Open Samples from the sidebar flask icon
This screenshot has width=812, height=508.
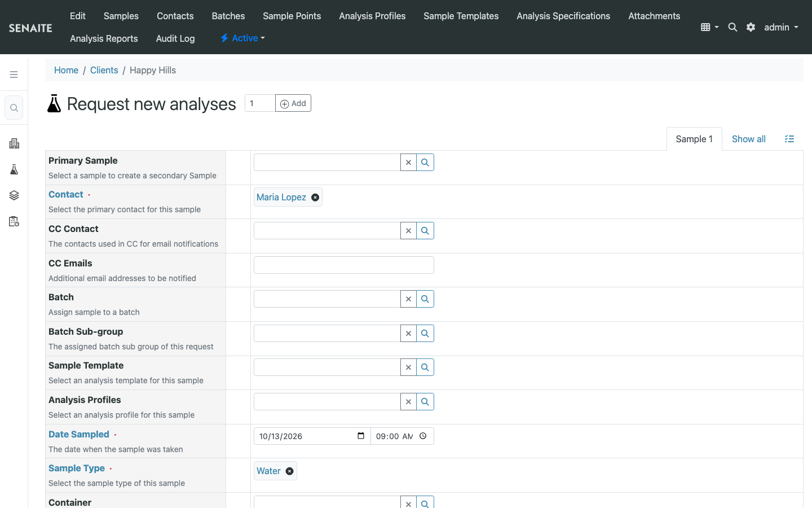pyautogui.click(x=14, y=169)
